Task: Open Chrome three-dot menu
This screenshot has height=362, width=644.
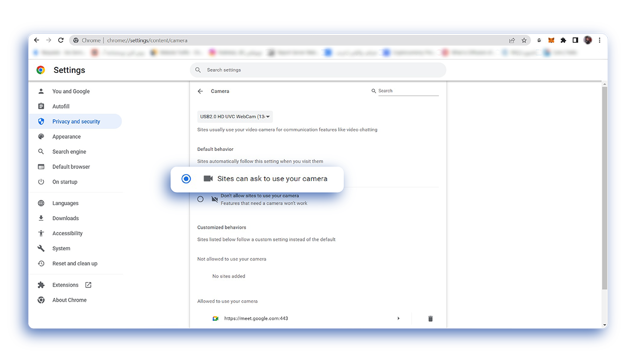Action: click(599, 40)
